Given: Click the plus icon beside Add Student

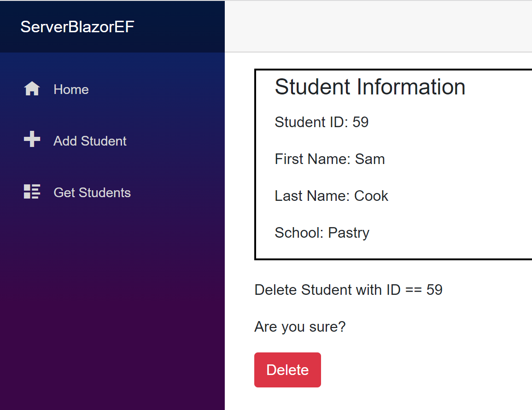Looking at the screenshot, I should (x=32, y=139).
